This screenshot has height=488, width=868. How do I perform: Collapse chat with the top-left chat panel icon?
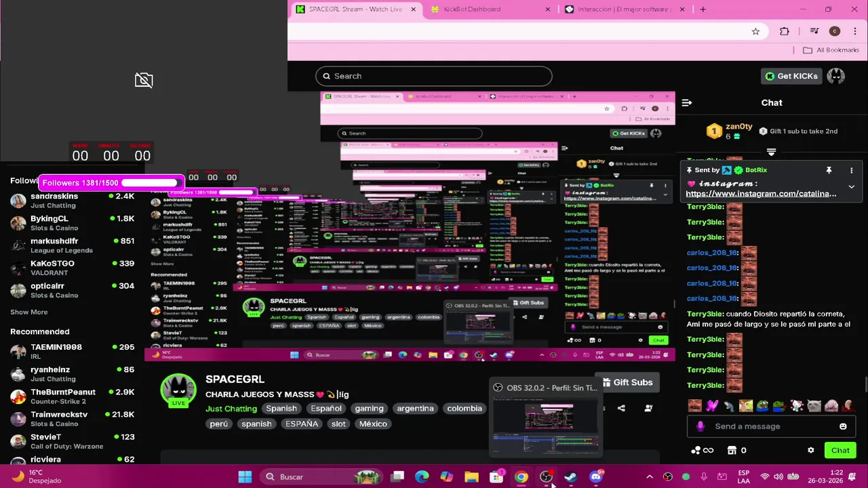coord(687,102)
